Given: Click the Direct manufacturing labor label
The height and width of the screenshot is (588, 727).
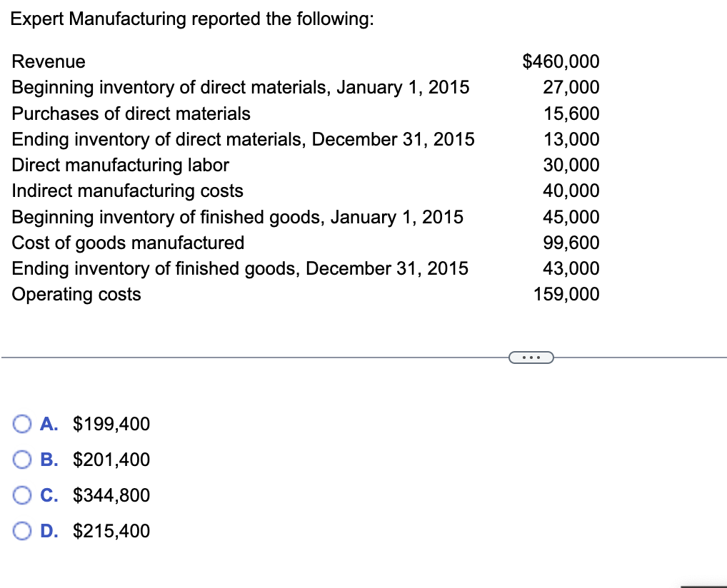Looking at the screenshot, I should pos(120,165).
